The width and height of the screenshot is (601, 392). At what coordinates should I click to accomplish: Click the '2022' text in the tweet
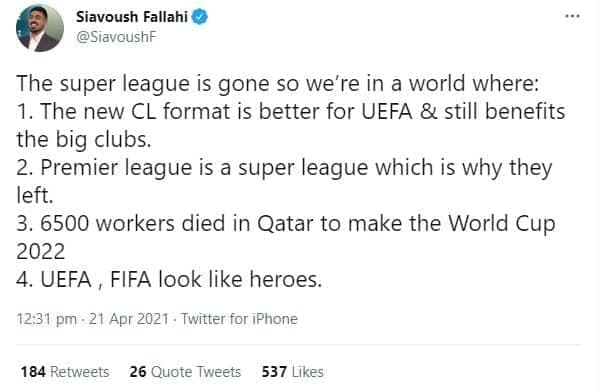[41, 251]
